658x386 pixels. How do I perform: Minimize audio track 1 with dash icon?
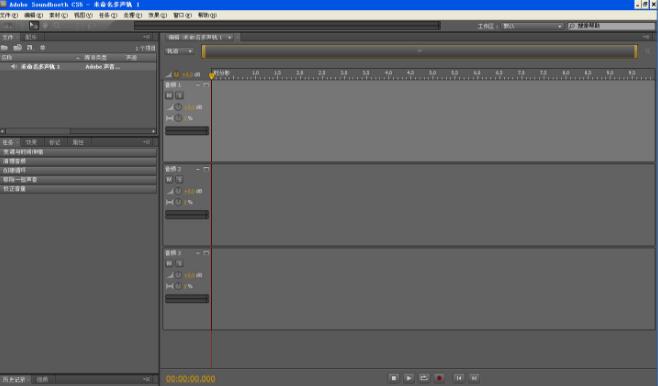(198, 85)
